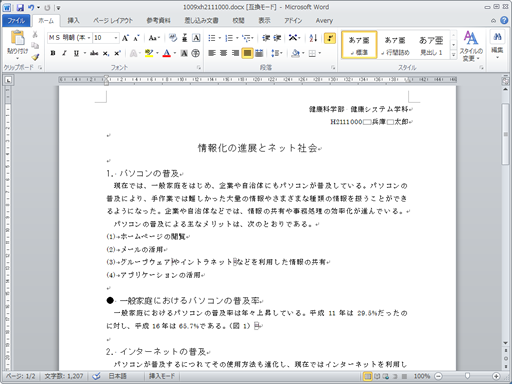Click the spell check status icon in status bar
The width and height of the screenshot is (512, 384).
pyautogui.click(x=96, y=376)
